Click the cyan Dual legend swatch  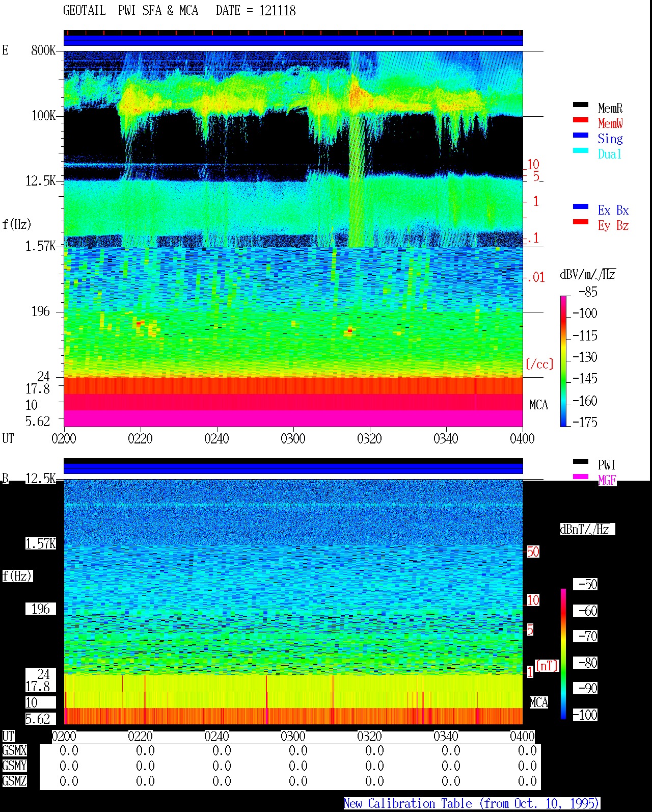pyautogui.click(x=581, y=151)
